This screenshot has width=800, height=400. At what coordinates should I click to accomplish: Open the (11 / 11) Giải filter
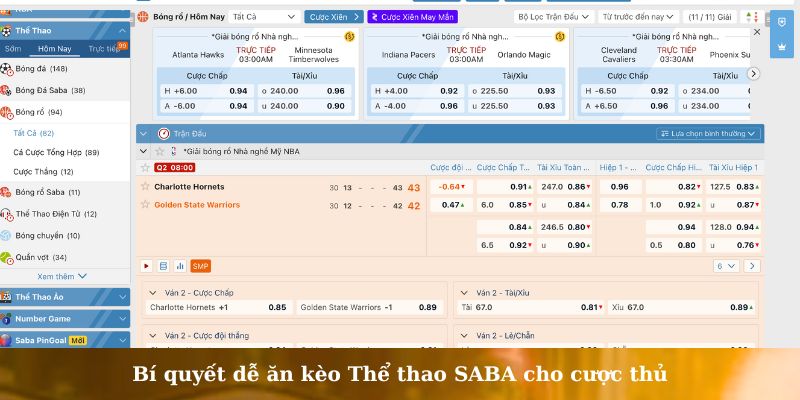point(710,17)
